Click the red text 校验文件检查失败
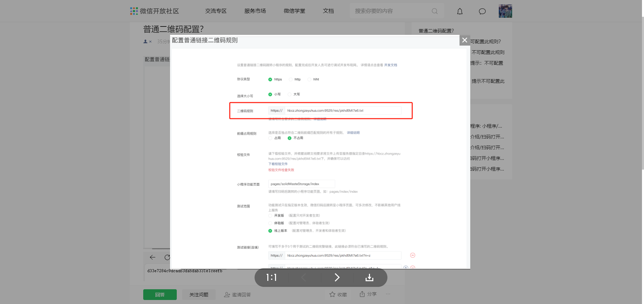Image resolution: width=644 pixels, height=304 pixels. 281,170
